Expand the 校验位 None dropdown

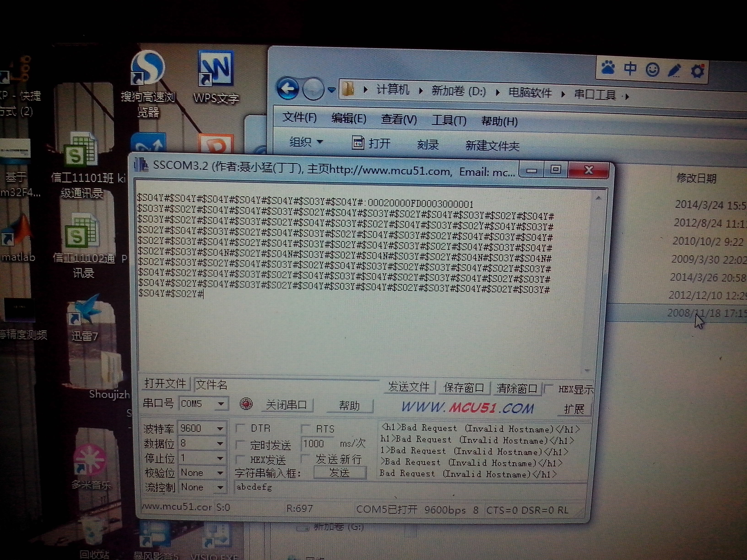[x=220, y=473]
